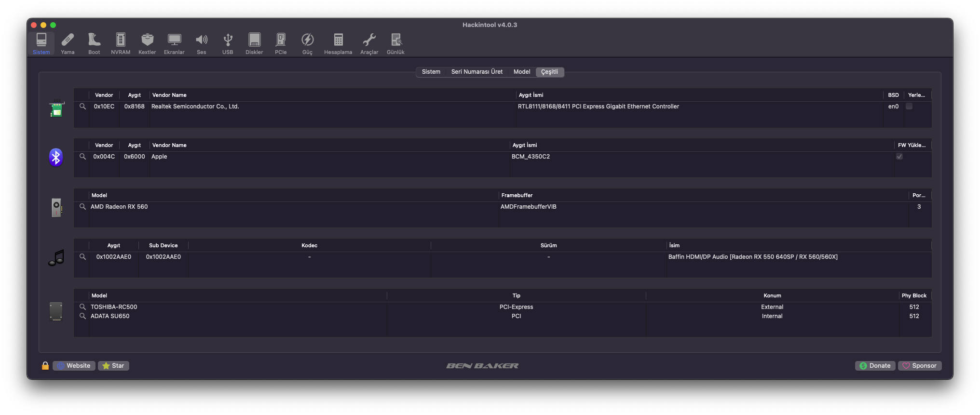The height and width of the screenshot is (415, 980).
Task: Toggle the Ethernet en0 built-in checkbox
Action: (x=909, y=107)
